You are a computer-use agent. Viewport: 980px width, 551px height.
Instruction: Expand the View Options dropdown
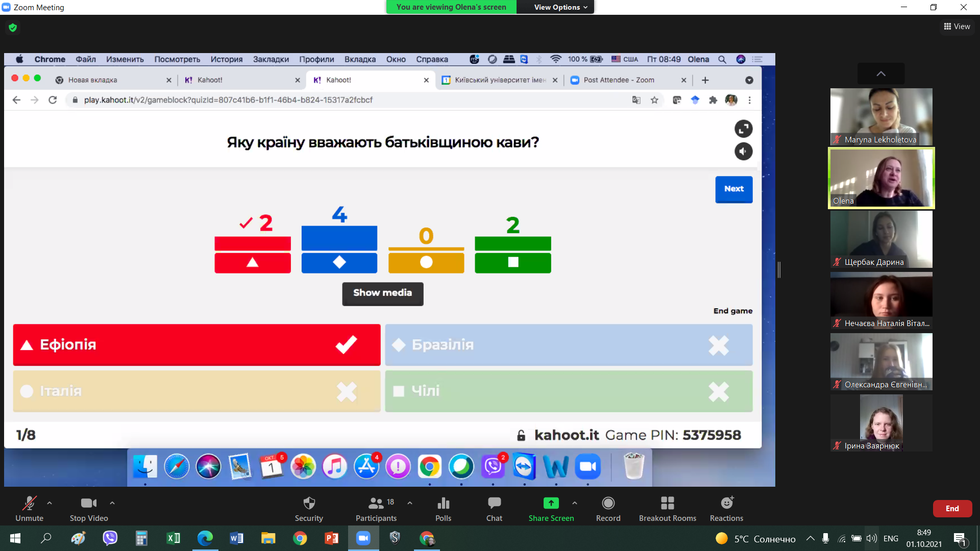coord(560,7)
